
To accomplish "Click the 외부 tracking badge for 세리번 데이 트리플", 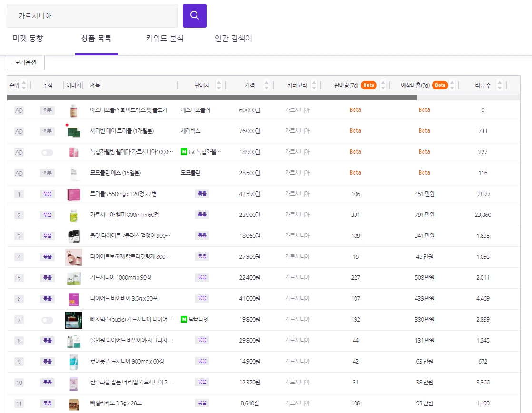I will 47,131.
